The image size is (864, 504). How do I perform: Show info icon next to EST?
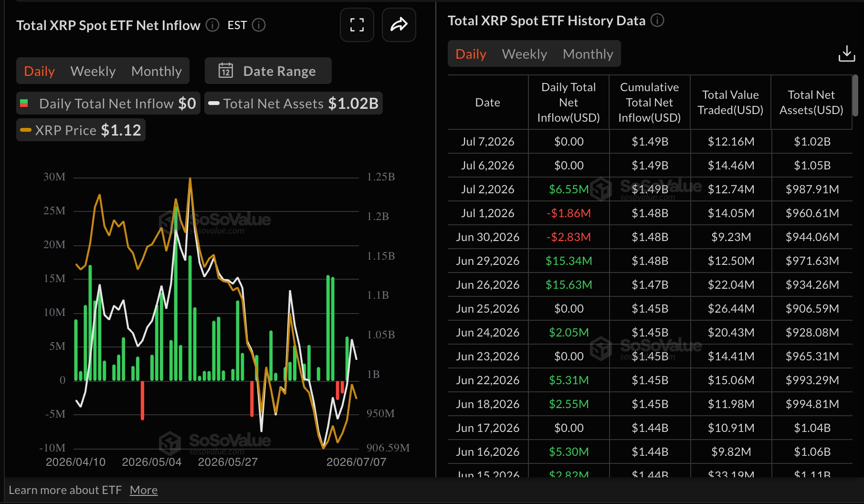pos(259,25)
